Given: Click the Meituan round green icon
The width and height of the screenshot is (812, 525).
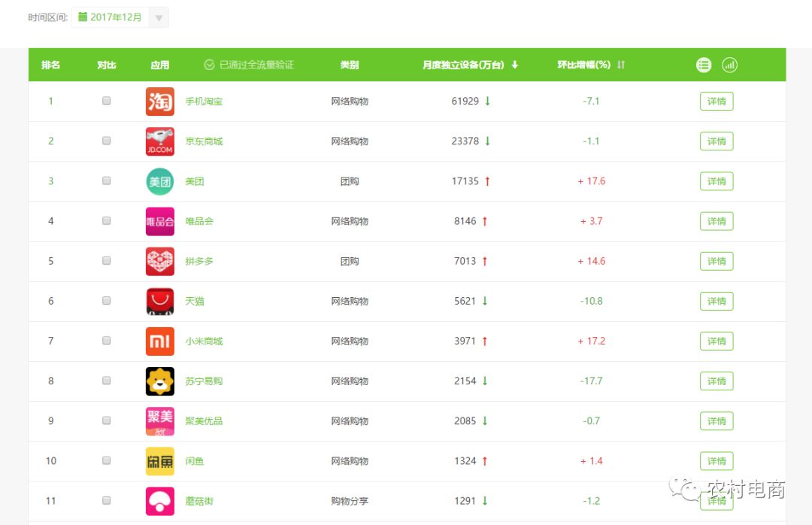Looking at the screenshot, I should 159,181.
